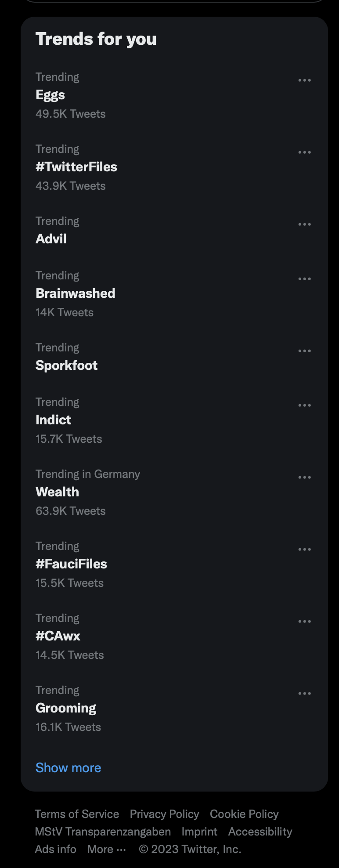The height and width of the screenshot is (868, 339).
Task: Open more options for #FauciFiles trend
Action: (x=304, y=550)
